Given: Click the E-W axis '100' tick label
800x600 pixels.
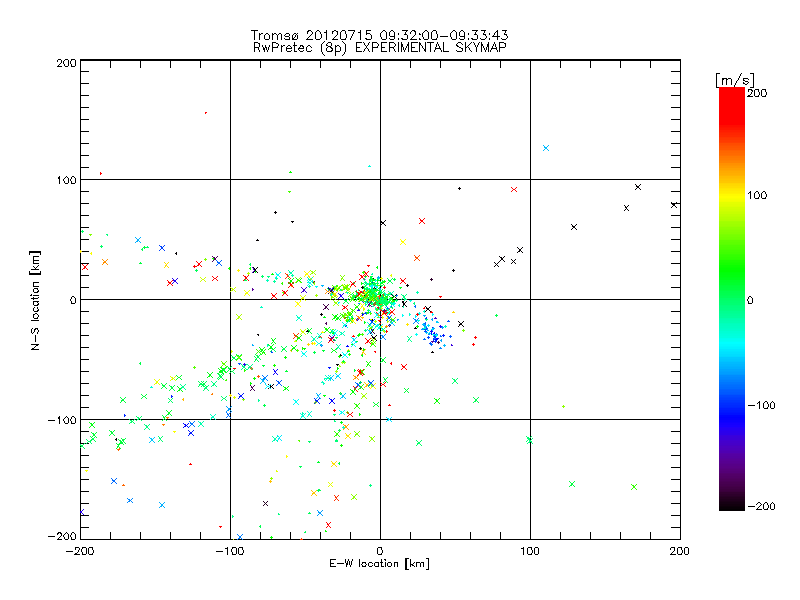Looking at the screenshot, I should [x=530, y=551].
